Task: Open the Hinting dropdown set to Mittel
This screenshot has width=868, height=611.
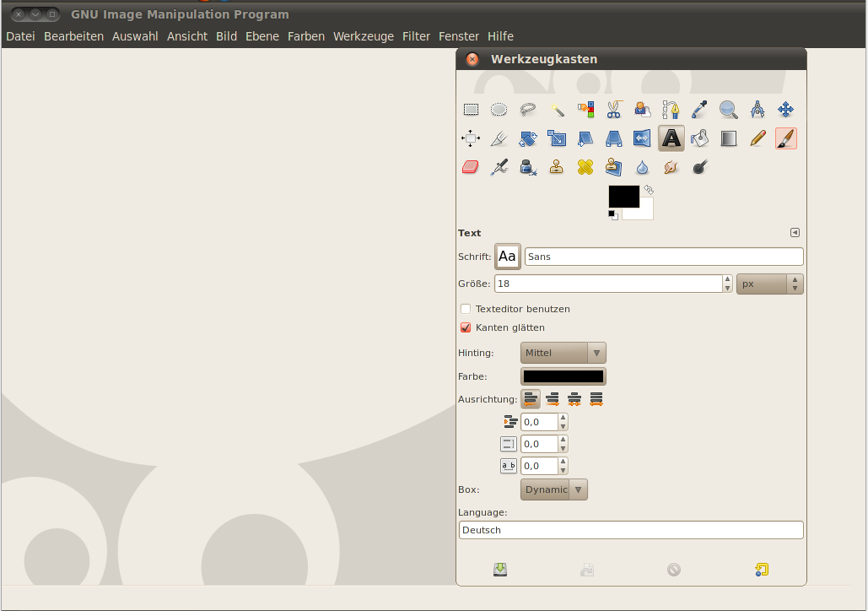Action: [563, 353]
